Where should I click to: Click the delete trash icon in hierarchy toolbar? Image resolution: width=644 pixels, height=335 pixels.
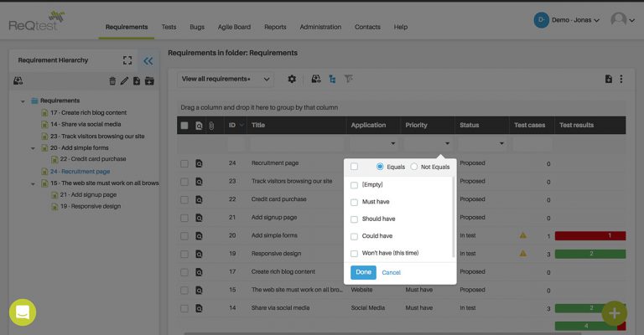tap(112, 80)
